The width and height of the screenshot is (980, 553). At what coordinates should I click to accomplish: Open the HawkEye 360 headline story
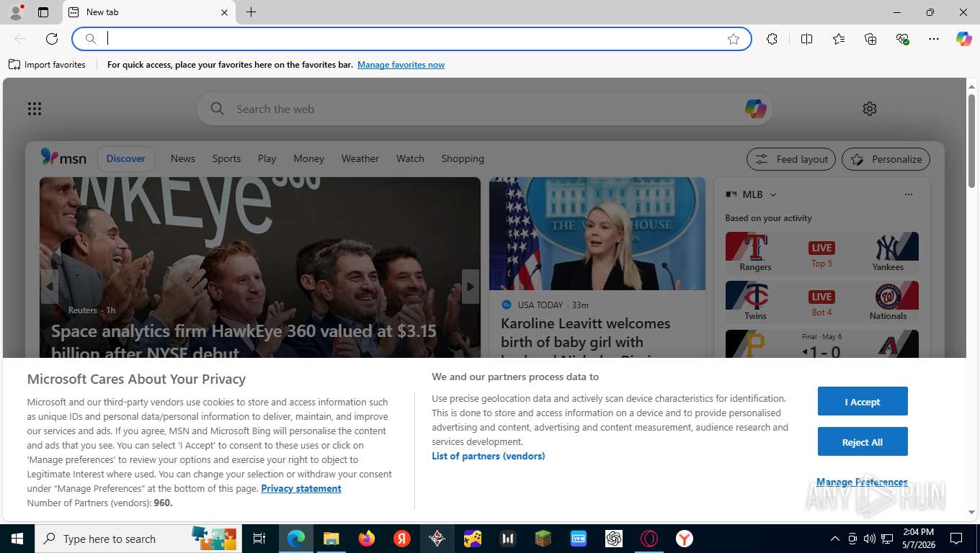tap(244, 341)
